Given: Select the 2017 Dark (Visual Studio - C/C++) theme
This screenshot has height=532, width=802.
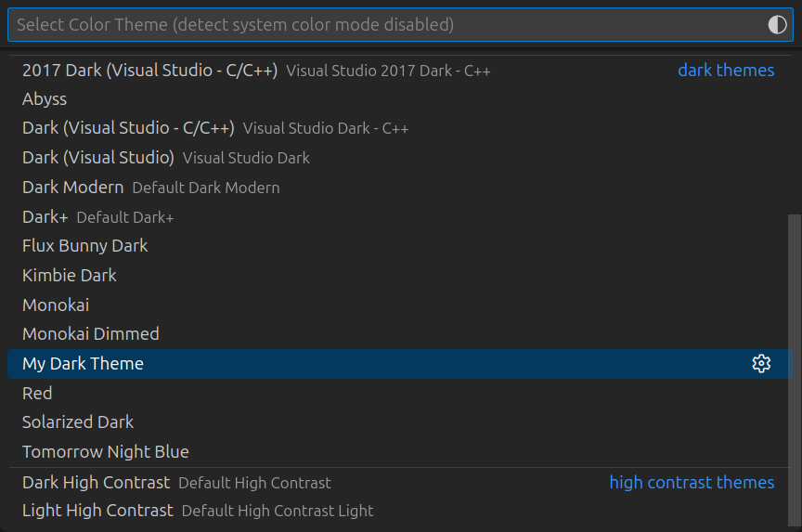Looking at the screenshot, I should (x=150, y=70).
